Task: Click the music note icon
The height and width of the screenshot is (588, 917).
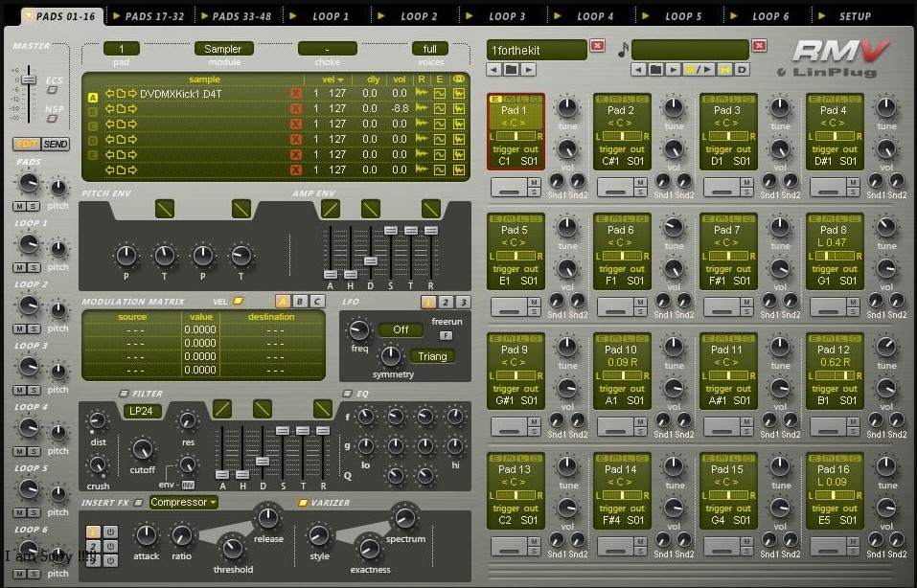Action: pos(623,50)
